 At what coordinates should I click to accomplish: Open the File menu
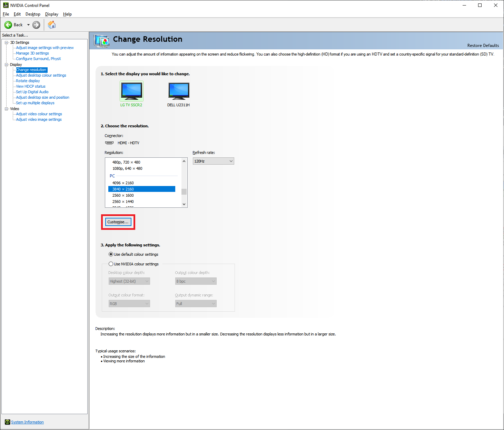click(6, 14)
